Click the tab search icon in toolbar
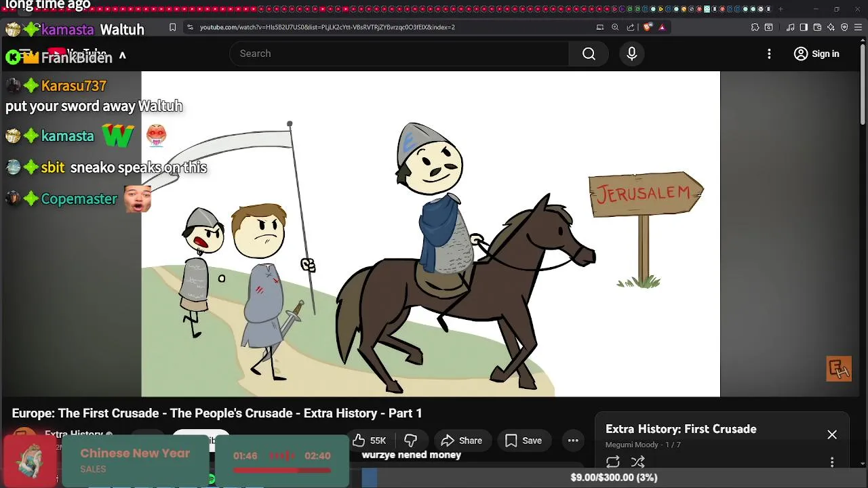Viewport: 868px width, 488px height. pos(768,27)
